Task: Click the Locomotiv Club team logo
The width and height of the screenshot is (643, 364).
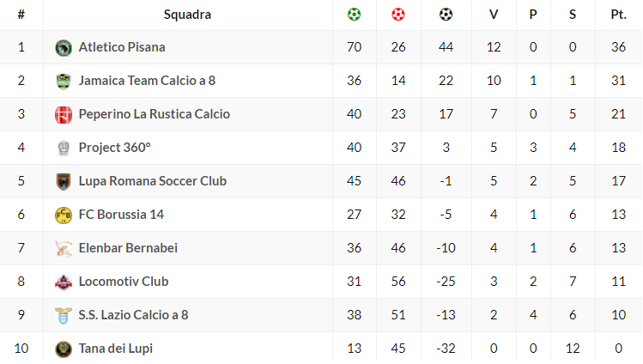Action: point(63,282)
